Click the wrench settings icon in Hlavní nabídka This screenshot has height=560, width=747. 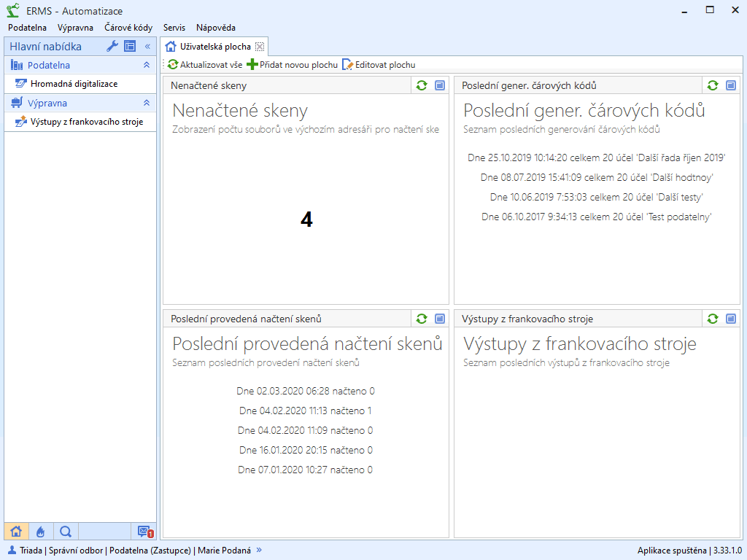click(x=112, y=47)
